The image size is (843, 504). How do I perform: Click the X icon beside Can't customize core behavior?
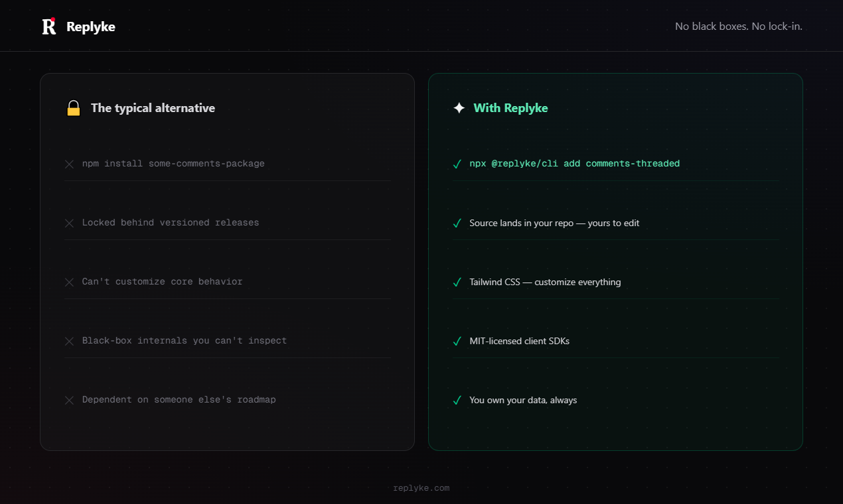(x=69, y=282)
